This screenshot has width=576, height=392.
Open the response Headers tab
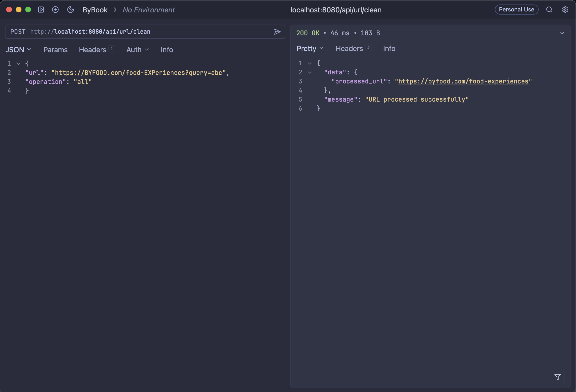[349, 48]
